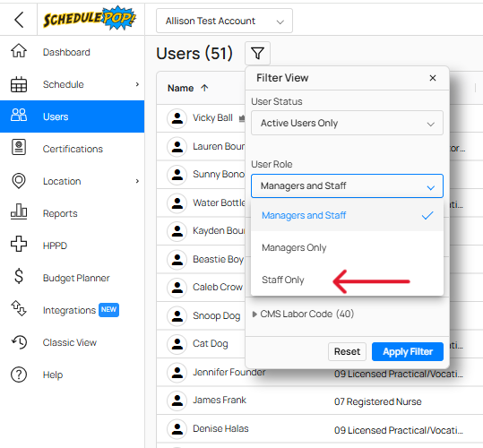Open Allison Test Account selector
Screen dimensions: 483x448
224,21
